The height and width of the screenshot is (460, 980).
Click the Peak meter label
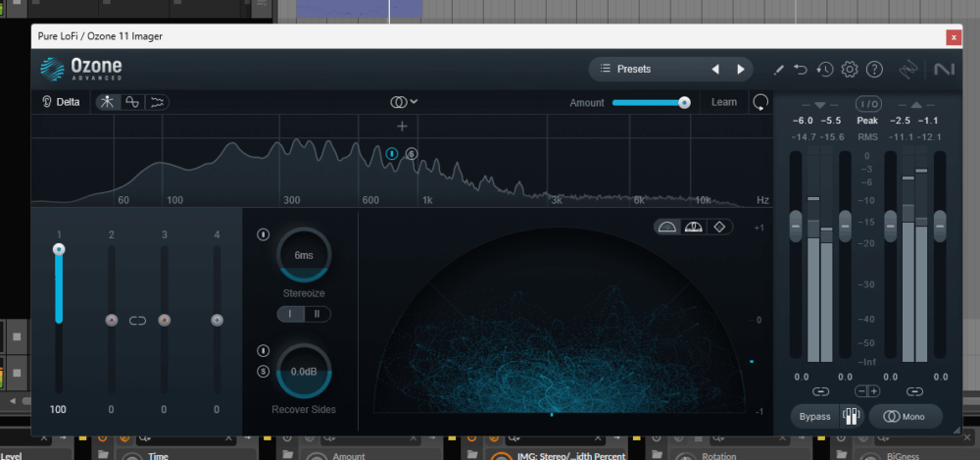[867, 121]
